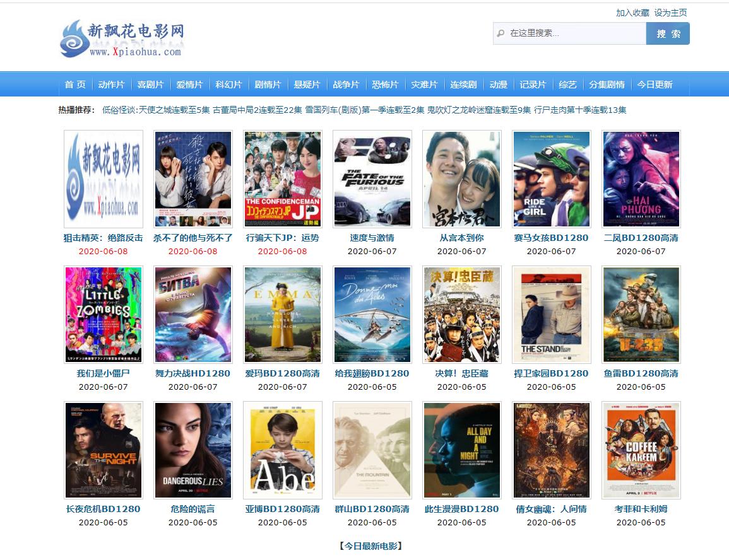Click the 杀不了的他与死不了 poster

(193, 178)
